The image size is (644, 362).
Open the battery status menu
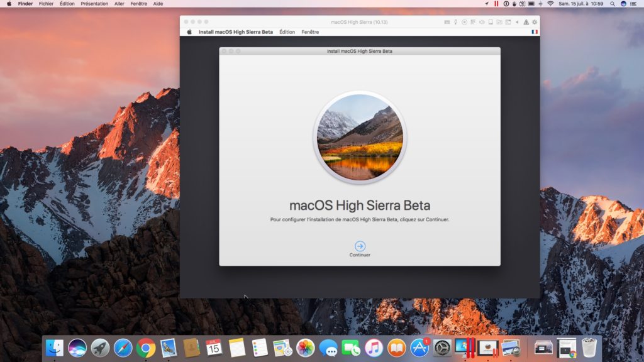coord(531,4)
